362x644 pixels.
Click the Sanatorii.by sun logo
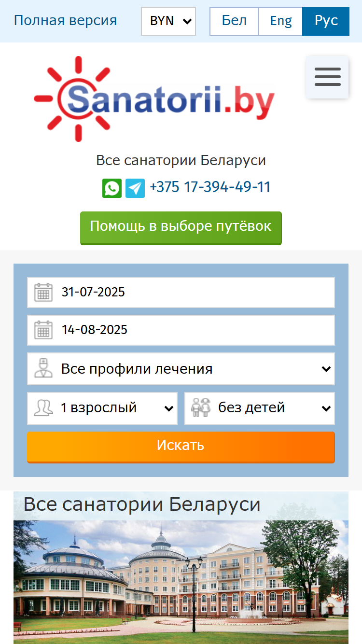coord(154,99)
